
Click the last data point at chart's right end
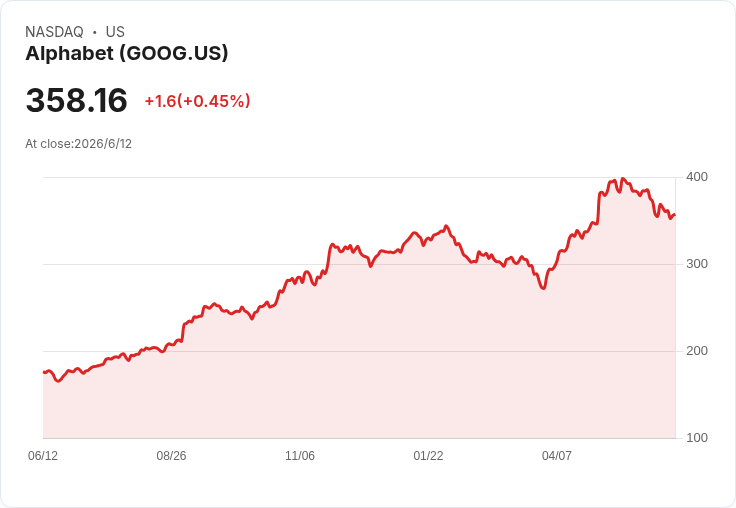pos(675,215)
